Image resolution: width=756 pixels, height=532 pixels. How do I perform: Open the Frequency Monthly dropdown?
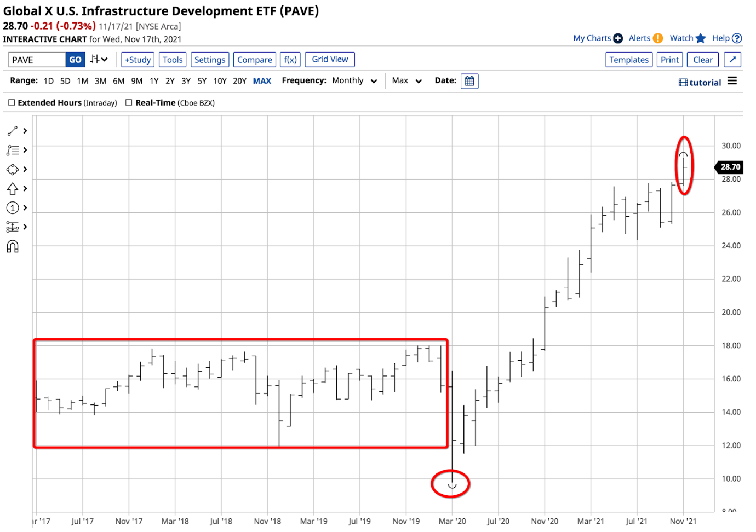pos(354,80)
